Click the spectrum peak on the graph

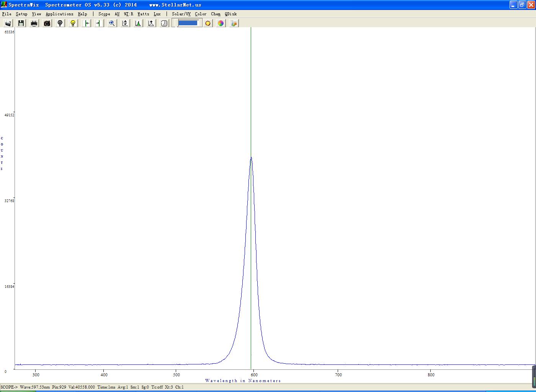(251, 158)
